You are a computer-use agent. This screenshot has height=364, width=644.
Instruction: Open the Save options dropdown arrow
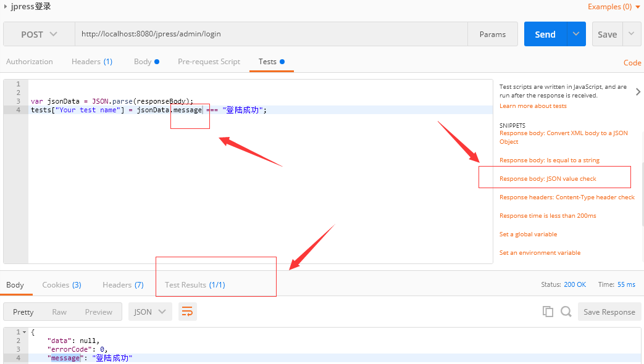point(632,34)
